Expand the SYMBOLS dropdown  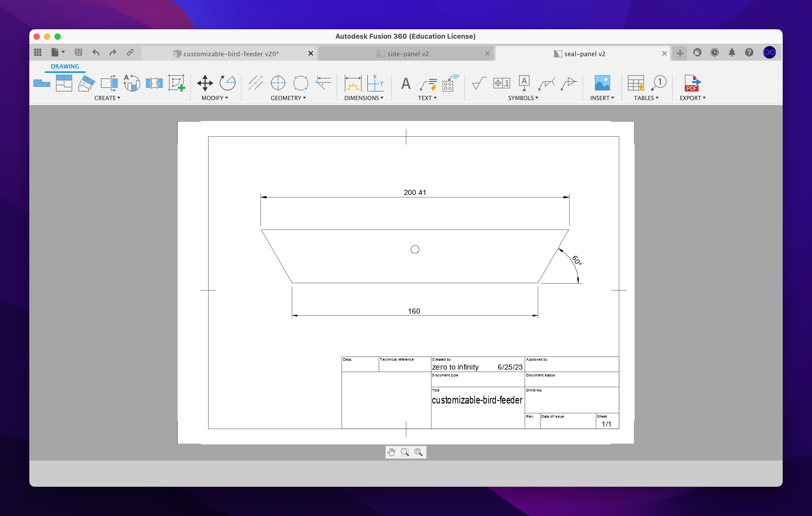click(523, 98)
